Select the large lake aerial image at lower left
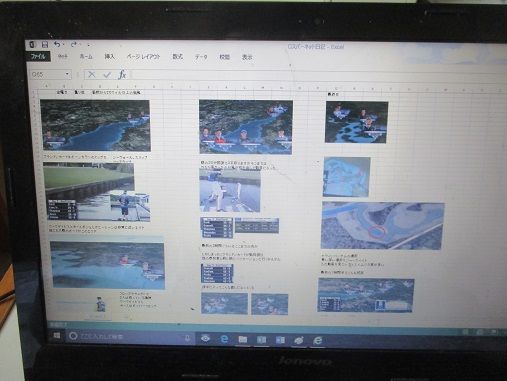Screen dimensions: 507x381 107,265
